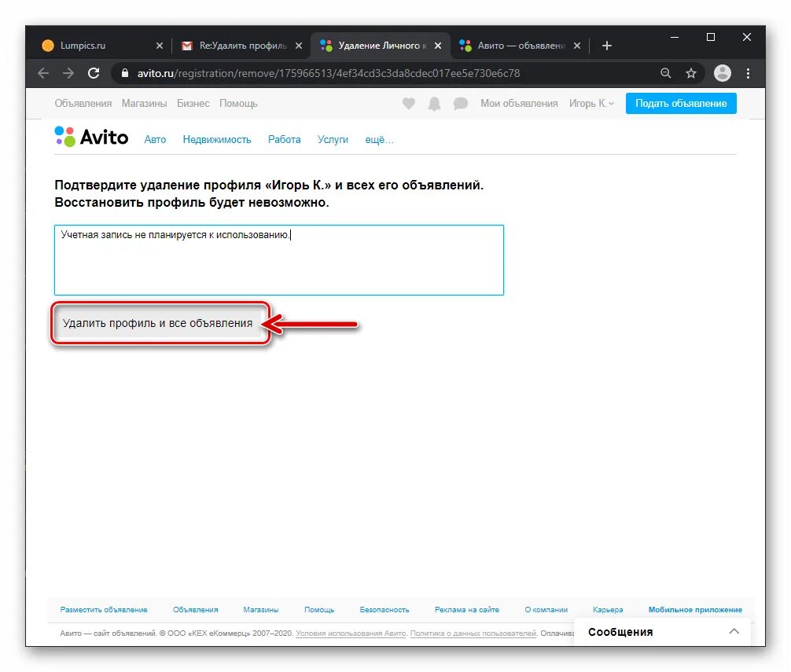Open notifications bell icon
Viewport: 791px width, 672px height.
coord(434,104)
